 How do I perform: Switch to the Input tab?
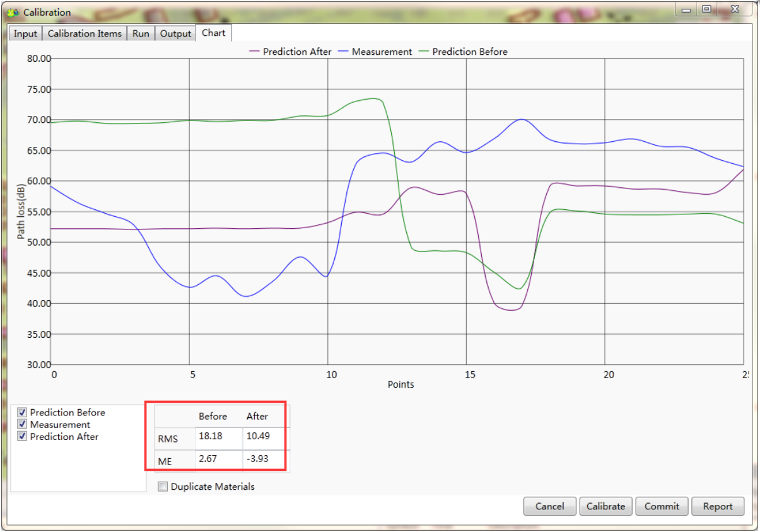coord(26,34)
